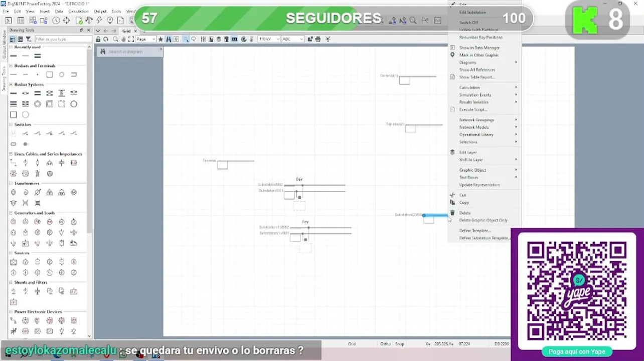This screenshot has height=361, width=644.
Task: Select the line element under Lines, Cables
Action: click(x=14, y=163)
